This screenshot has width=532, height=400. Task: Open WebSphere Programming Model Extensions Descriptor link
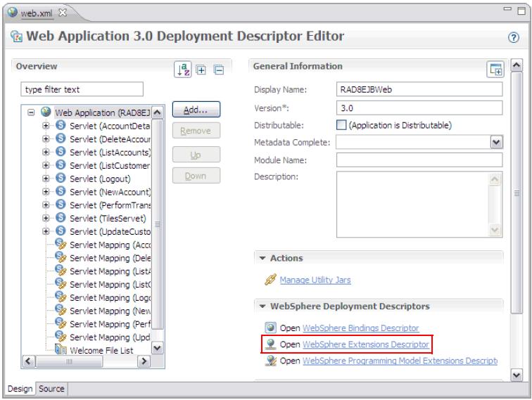click(400, 361)
